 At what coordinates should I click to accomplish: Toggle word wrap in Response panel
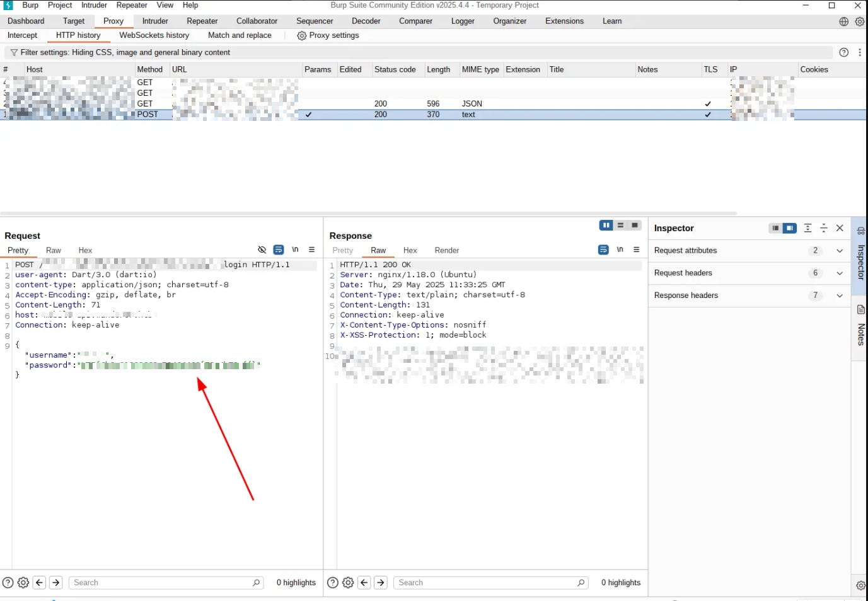pyautogui.click(x=603, y=250)
